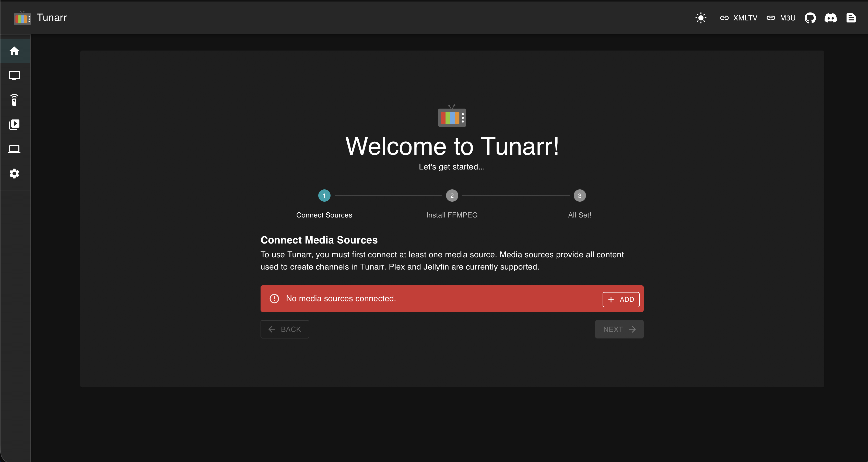Click ADD to add a media source
The height and width of the screenshot is (462, 868).
621,299
